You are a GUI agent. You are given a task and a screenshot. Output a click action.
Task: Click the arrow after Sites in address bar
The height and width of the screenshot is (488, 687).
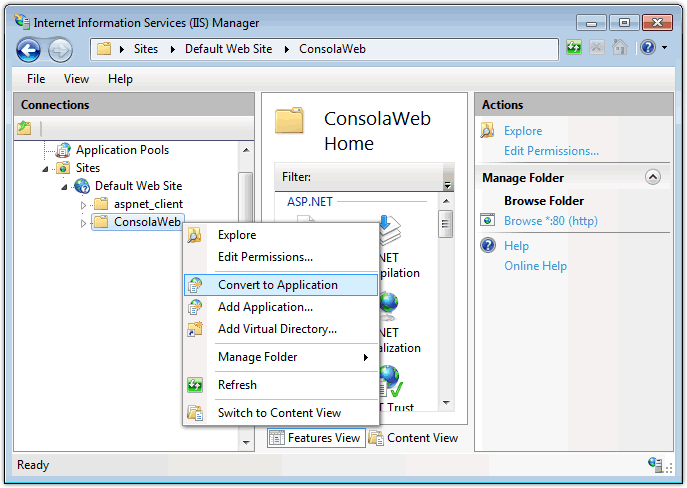[172, 49]
